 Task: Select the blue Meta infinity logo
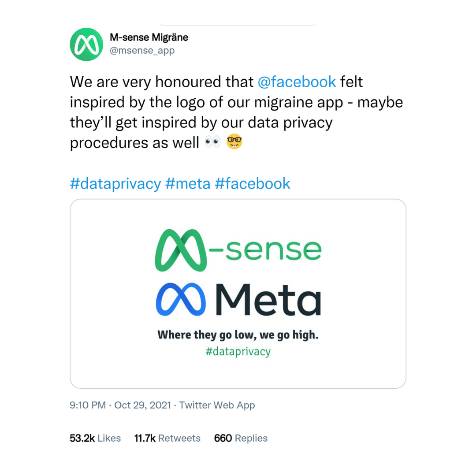(181, 299)
